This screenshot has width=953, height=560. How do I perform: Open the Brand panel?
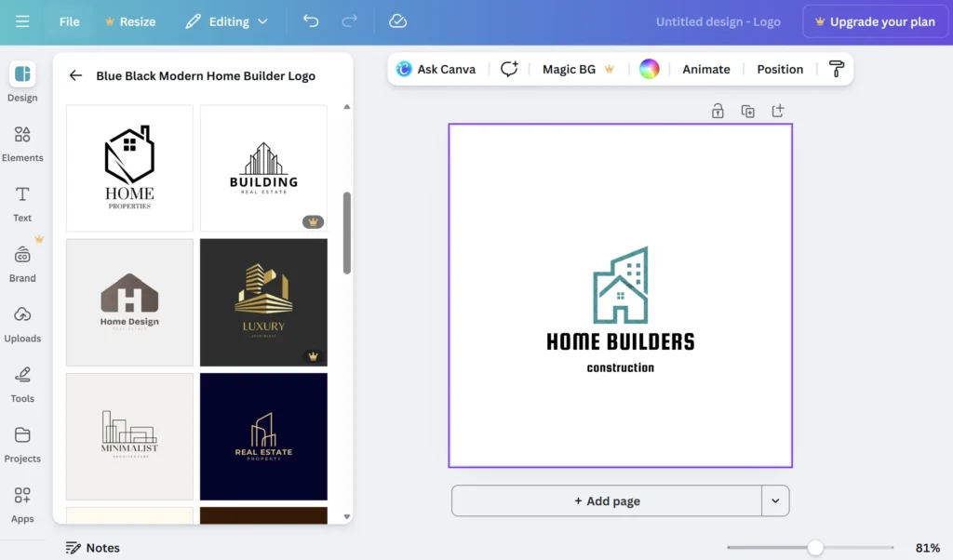[21, 263]
